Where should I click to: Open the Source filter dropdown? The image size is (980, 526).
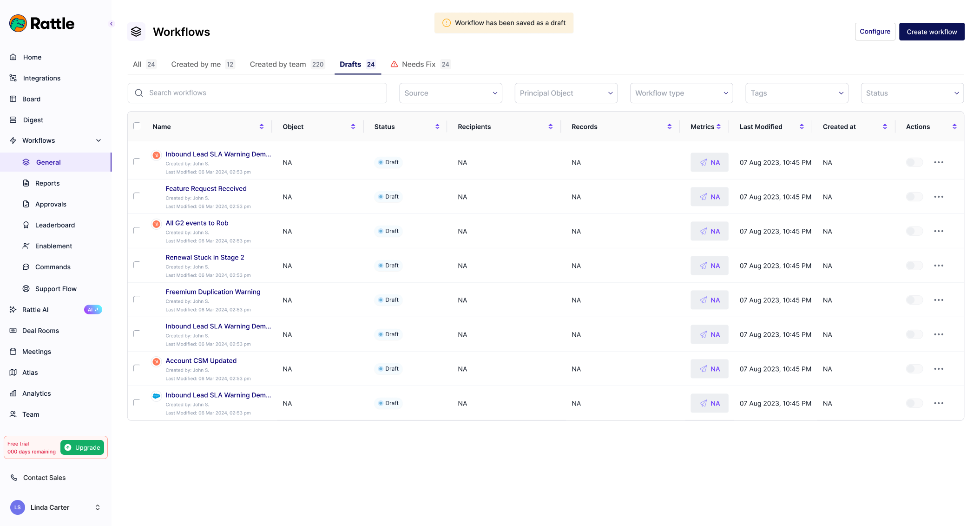coord(450,93)
